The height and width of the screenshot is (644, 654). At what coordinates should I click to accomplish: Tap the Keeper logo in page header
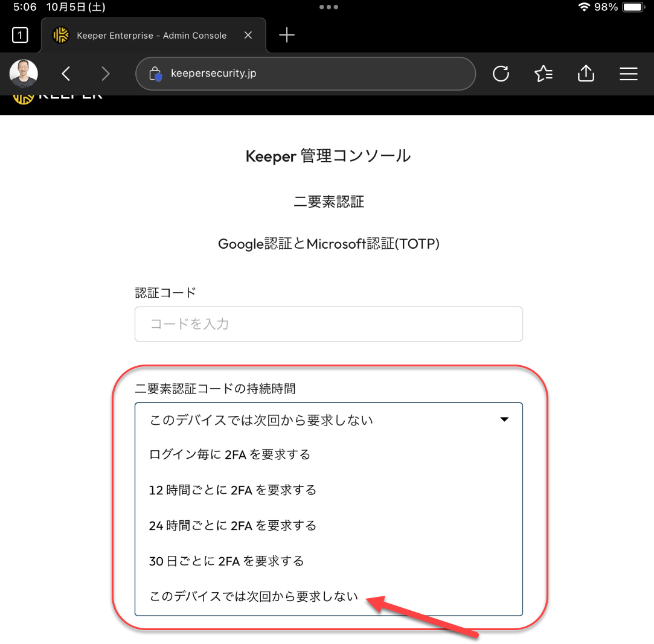tap(57, 98)
